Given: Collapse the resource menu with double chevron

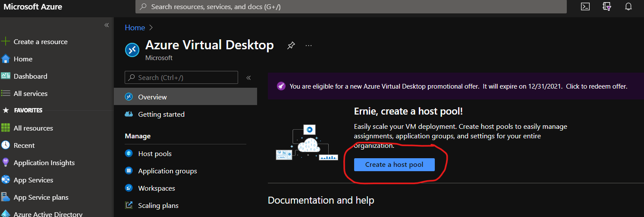Looking at the screenshot, I should [248, 78].
